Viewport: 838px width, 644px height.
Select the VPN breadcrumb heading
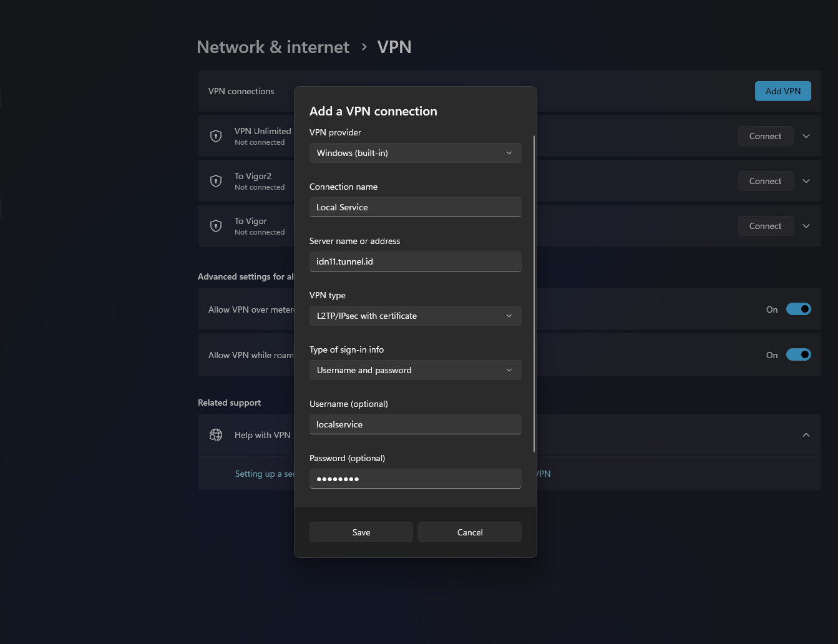pyautogui.click(x=394, y=47)
